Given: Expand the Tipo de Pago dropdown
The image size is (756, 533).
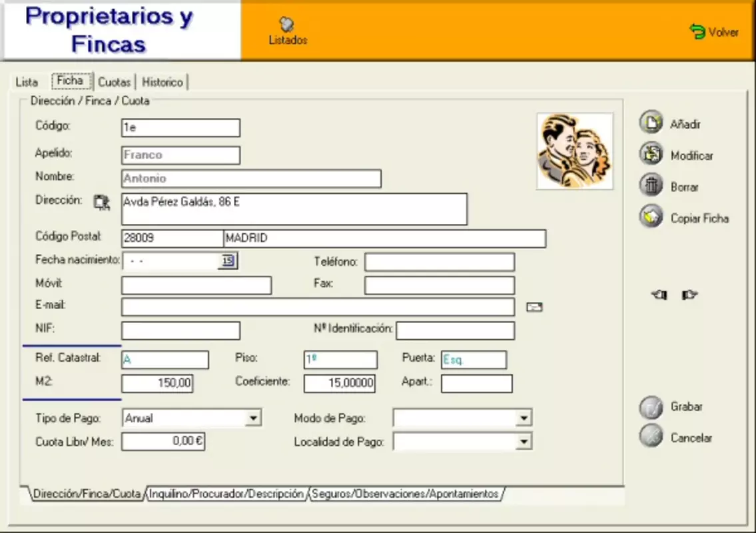Looking at the screenshot, I should click(x=253, y=418).
